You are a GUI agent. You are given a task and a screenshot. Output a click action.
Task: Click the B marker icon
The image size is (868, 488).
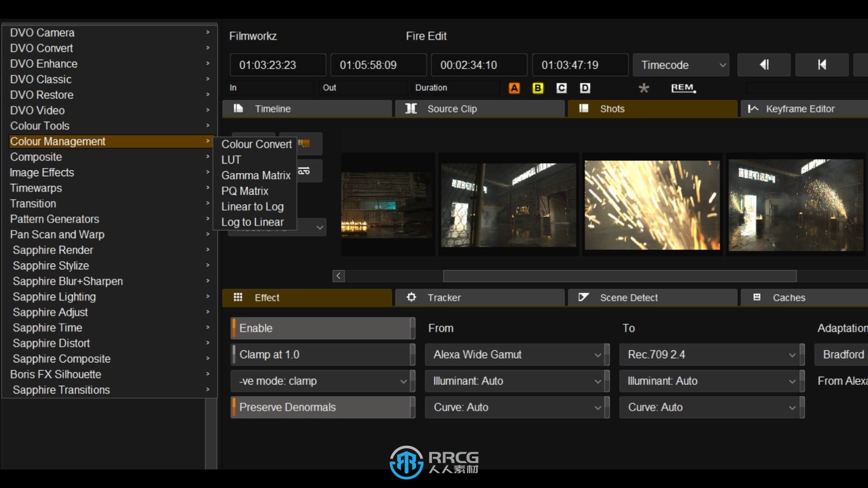tap(538, 88)
